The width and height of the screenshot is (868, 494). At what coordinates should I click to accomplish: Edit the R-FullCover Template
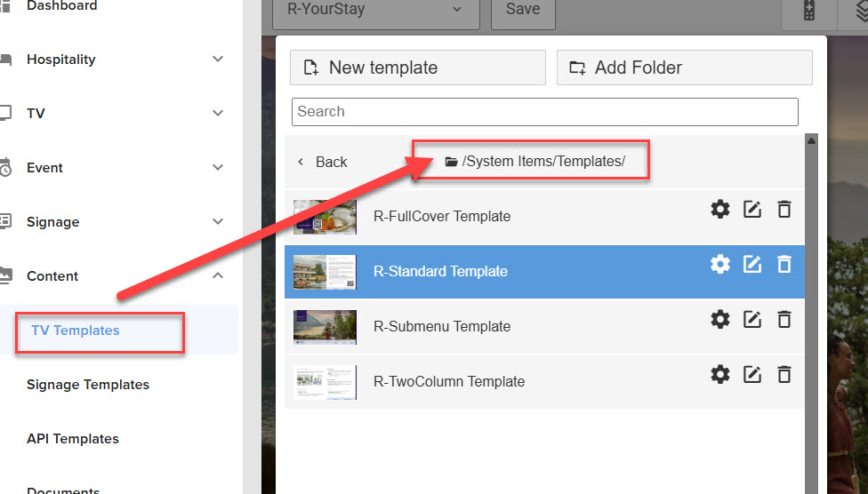752,210
